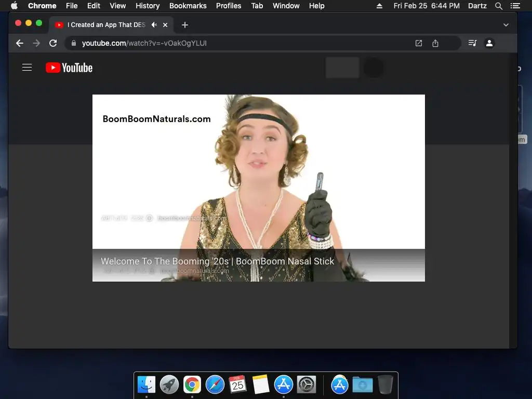Screen dimensions: 532x399
Task: Open the App Store icon beside Downloads folder
Action: click(340, 385)
